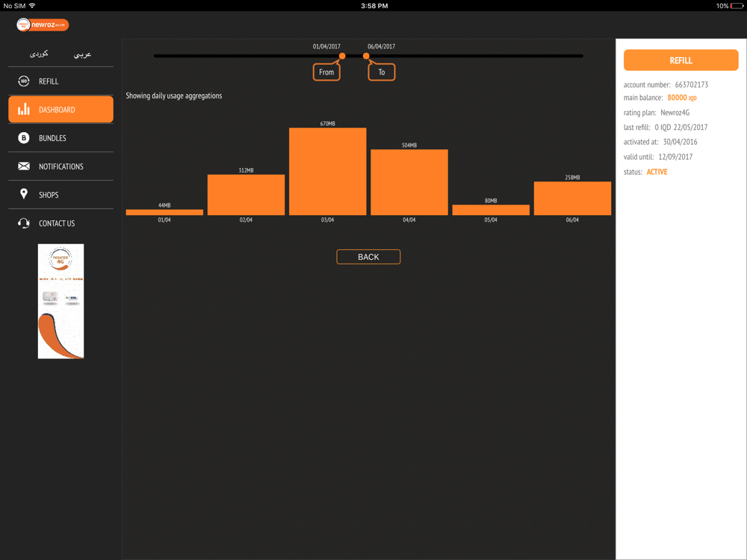Switch language to Arabic
Screen dimensions: 747x560
click(82, 55)
